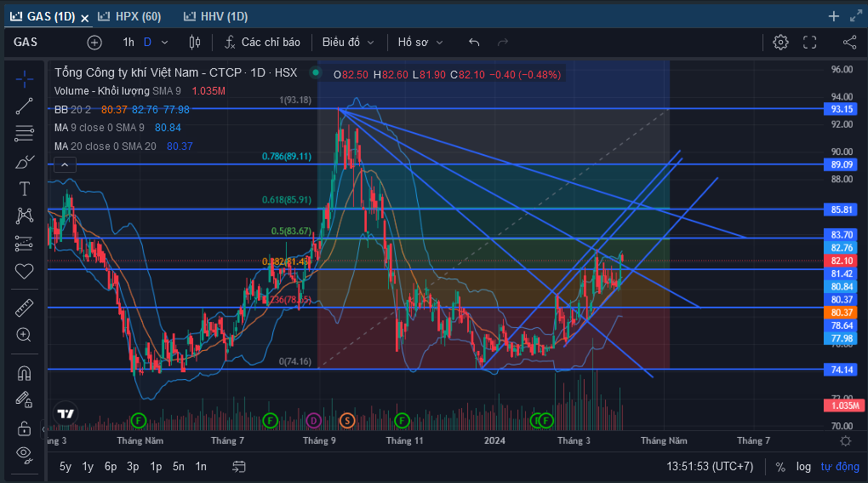
Task: Switch to the HPX (60) tab
Action: [x=130, y=17]
